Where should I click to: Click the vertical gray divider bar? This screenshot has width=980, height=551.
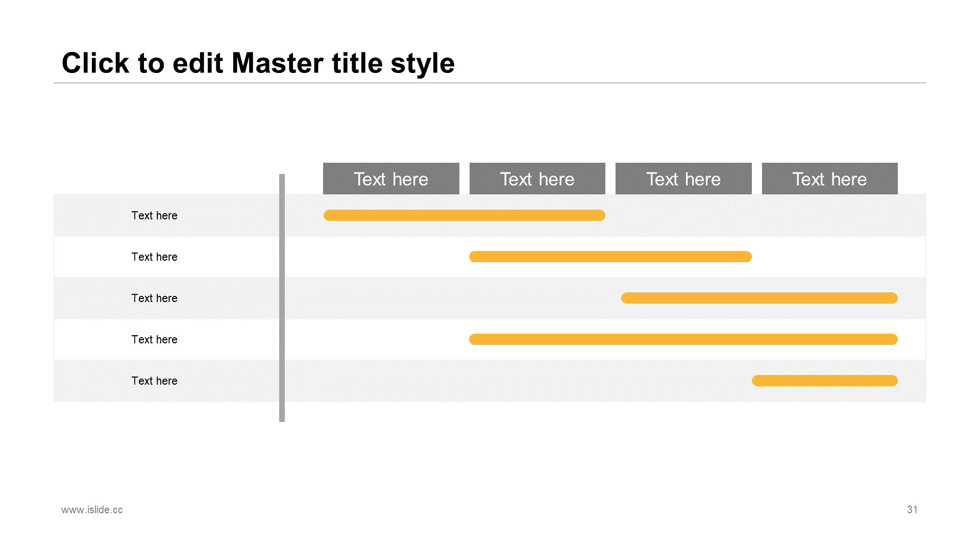(x=282, y=298)
